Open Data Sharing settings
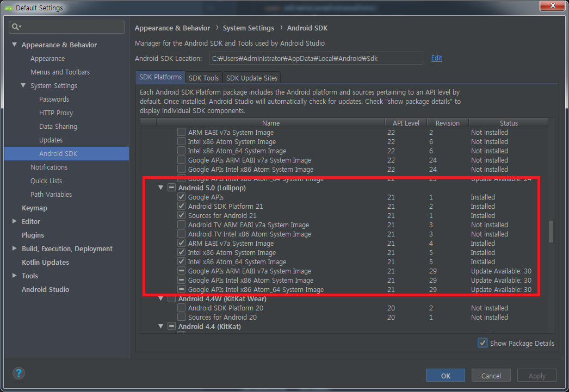Screen dimensions: 569x392 pyautogui.click(x=58, y=127)
